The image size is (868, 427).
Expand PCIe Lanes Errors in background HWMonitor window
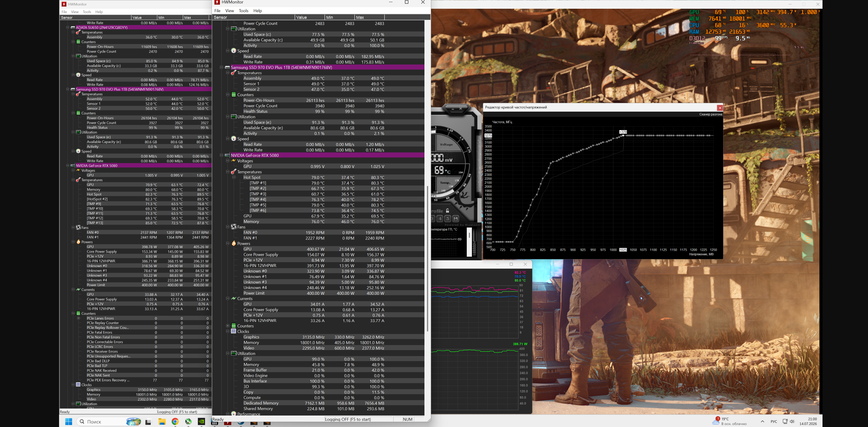click(x=79, y=318)
